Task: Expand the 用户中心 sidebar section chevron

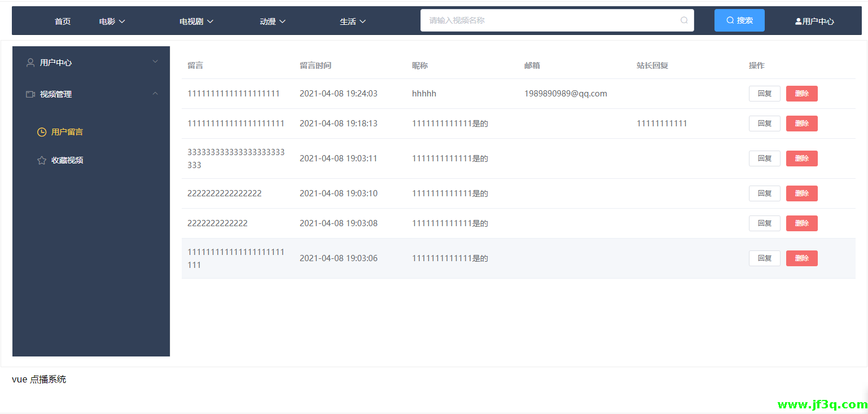Action: coord(155,61)
